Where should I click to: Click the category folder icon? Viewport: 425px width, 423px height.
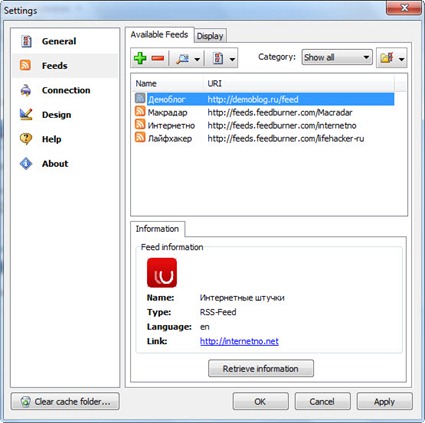pyautogui.click(x=387, y=58)
